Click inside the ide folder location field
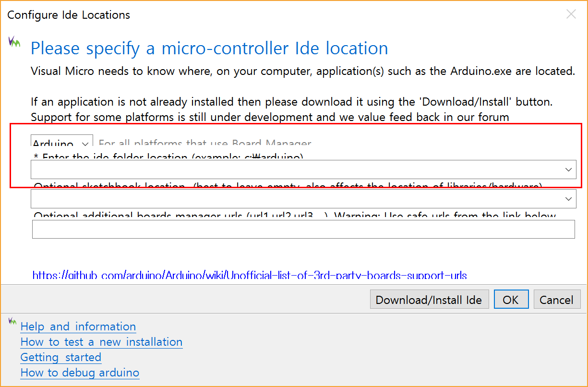This screenshot has height=387, width=588. [x=297, y=169]
